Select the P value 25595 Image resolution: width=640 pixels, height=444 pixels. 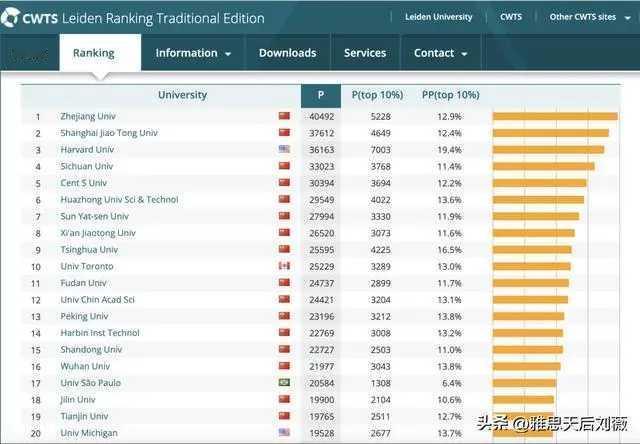(322, 250)
